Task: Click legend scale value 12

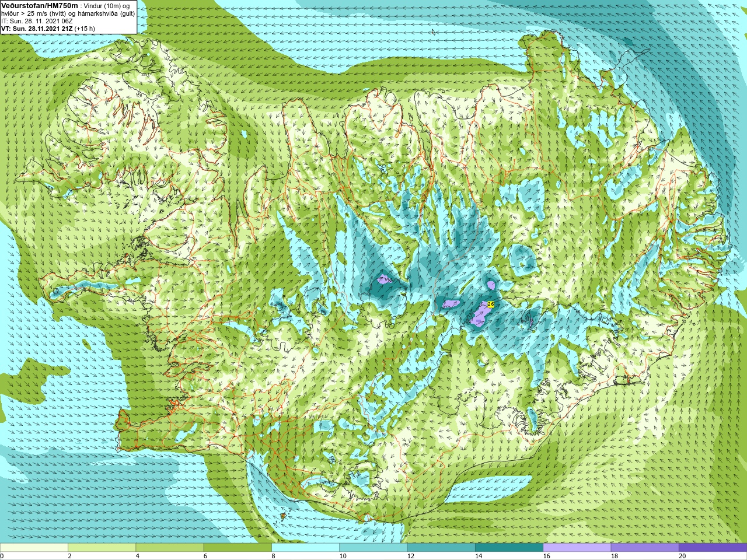Action: tap(411, 556)
